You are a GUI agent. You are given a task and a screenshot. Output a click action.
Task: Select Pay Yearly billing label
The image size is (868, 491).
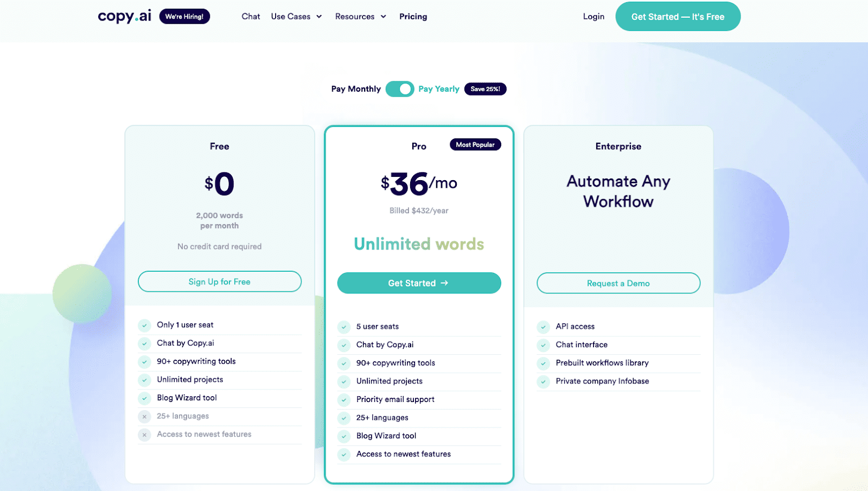click(x=439, y=88)
